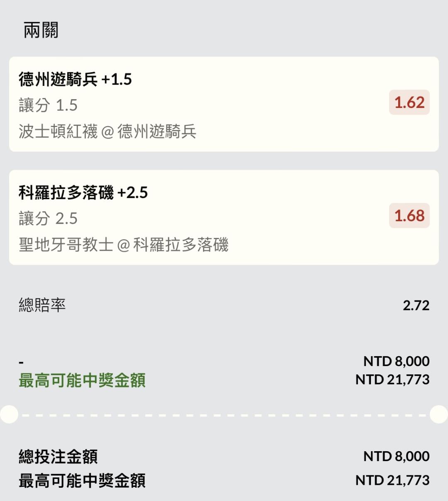Click the 總投注金額 label
The width and height of the screenshot is (448, 501).
[58, 457]
